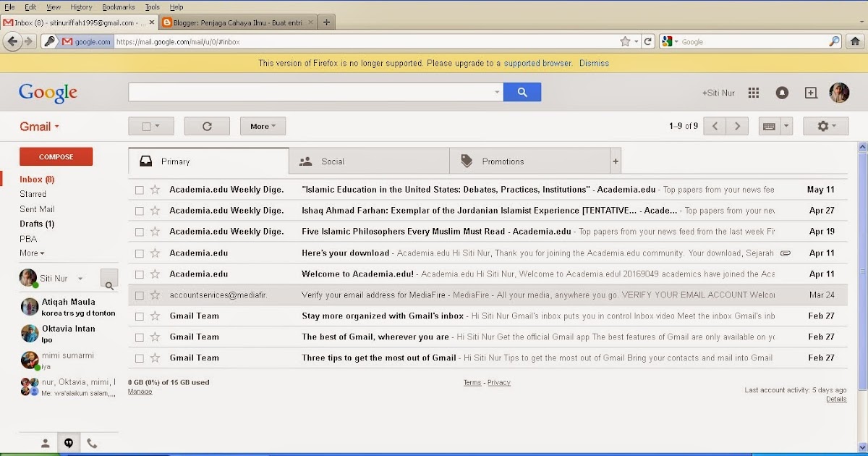Click the blue search magnifier button
868x456 pixels.
pyautogui.click(x=522, y=93)
